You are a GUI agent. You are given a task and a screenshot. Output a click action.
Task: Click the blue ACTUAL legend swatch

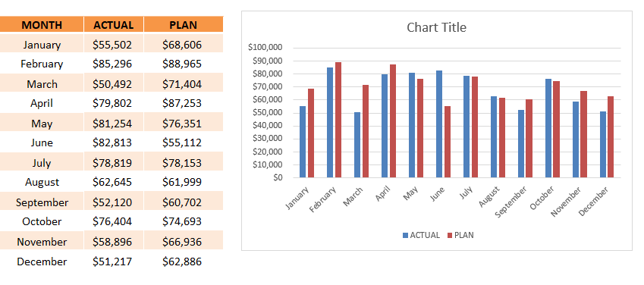(x=405, y=235)
